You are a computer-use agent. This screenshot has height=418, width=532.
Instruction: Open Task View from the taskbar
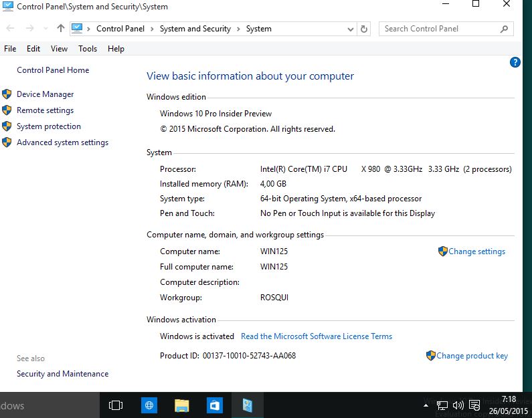tap(116, 405)
